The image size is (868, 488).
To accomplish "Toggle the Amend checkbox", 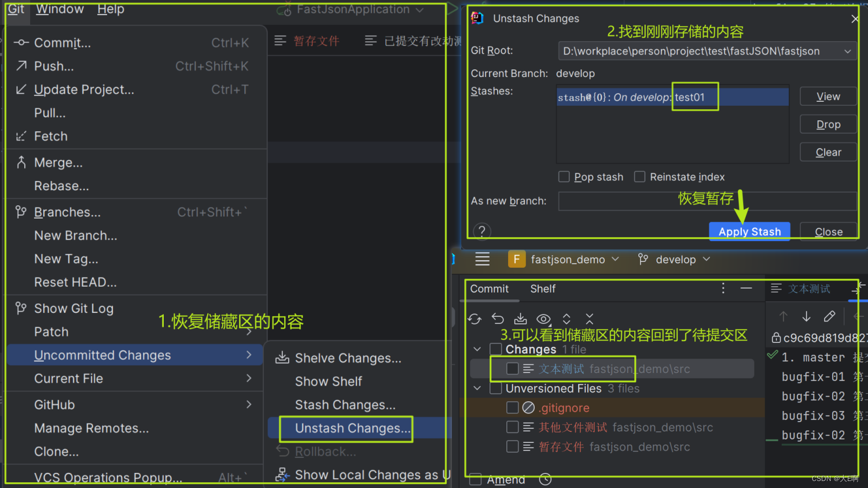I will [476, 479].
